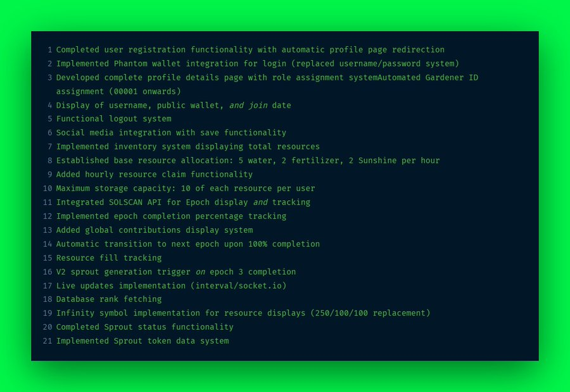
Task: Click the 'interval/socket.io' text on line 17
Action: pos(239,286)
